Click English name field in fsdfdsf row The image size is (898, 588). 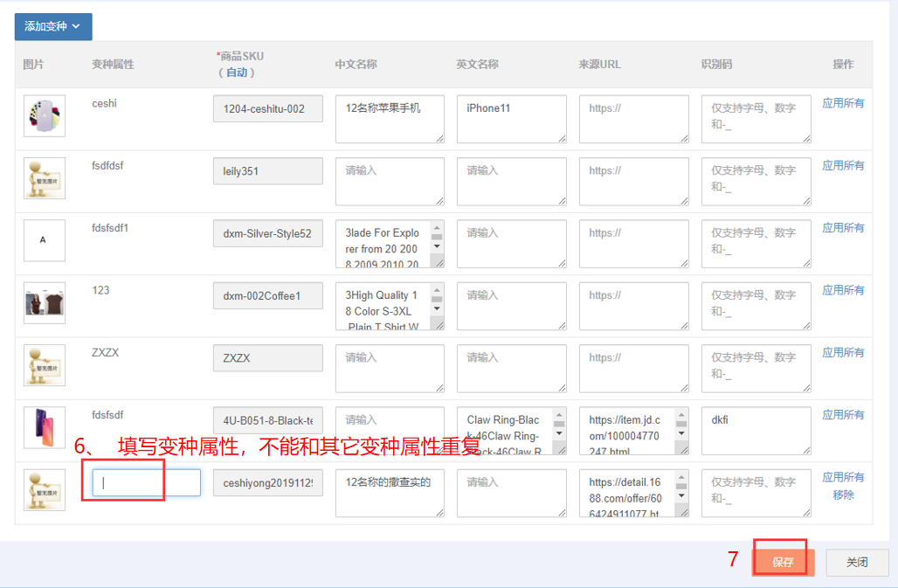511,182
